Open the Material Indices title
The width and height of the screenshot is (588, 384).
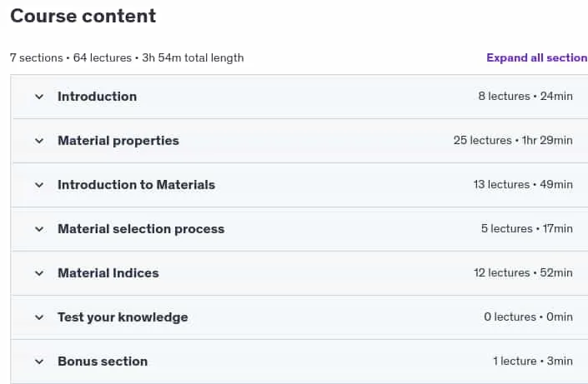pos(108,273)
